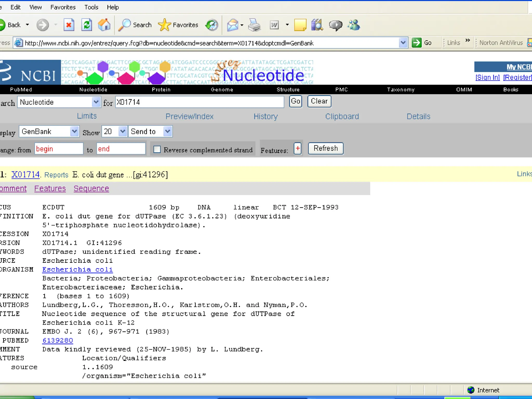Click the Refresh range button

pyautogui.click(x=325, y=149)
